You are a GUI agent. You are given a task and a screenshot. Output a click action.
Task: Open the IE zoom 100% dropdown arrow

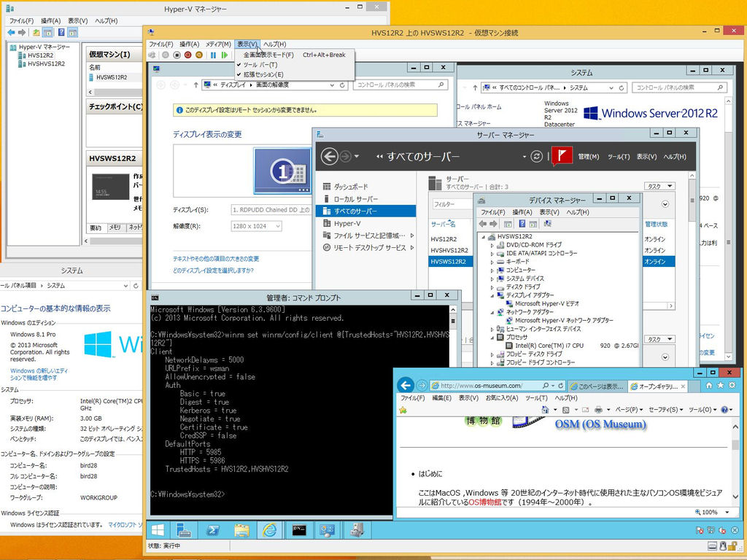tap(727, 512)
